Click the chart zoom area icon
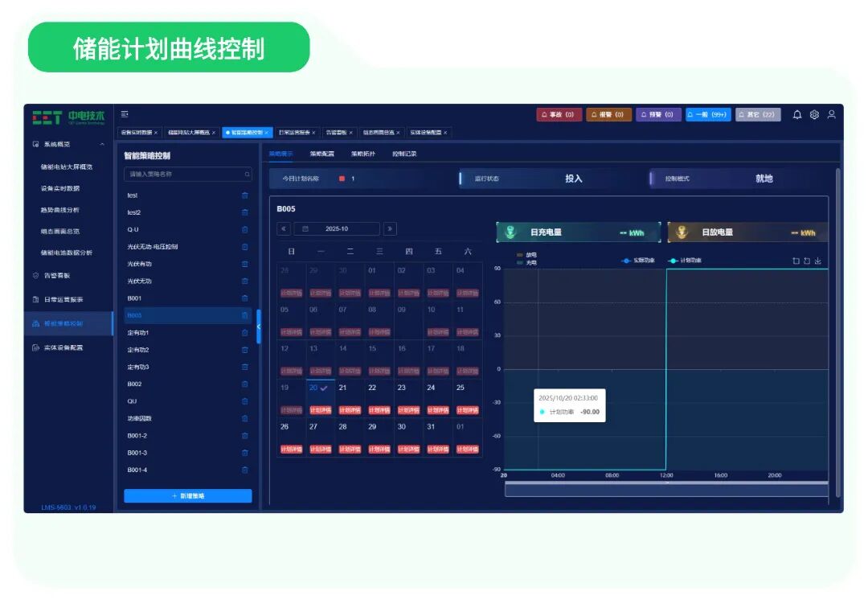 click(x=796, y=261)
